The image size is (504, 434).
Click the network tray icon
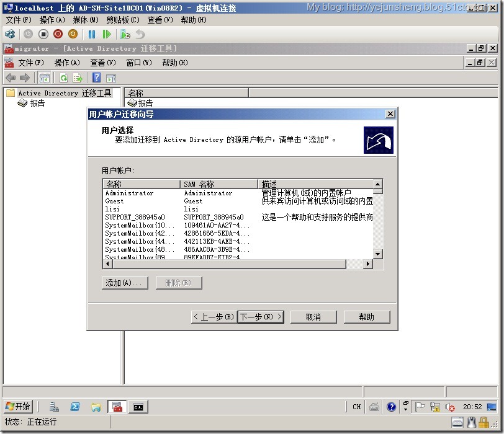[434, 407]
